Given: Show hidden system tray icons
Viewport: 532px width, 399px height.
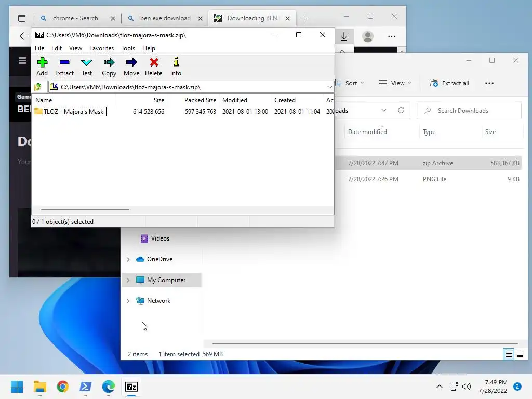Looking at the screenshot, I should point(439,387).
